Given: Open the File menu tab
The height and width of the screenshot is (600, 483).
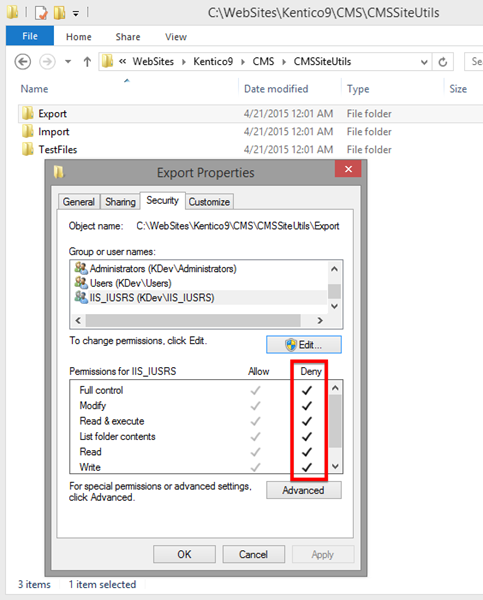Looking at the screenshot, I should [x=30, y=36].
